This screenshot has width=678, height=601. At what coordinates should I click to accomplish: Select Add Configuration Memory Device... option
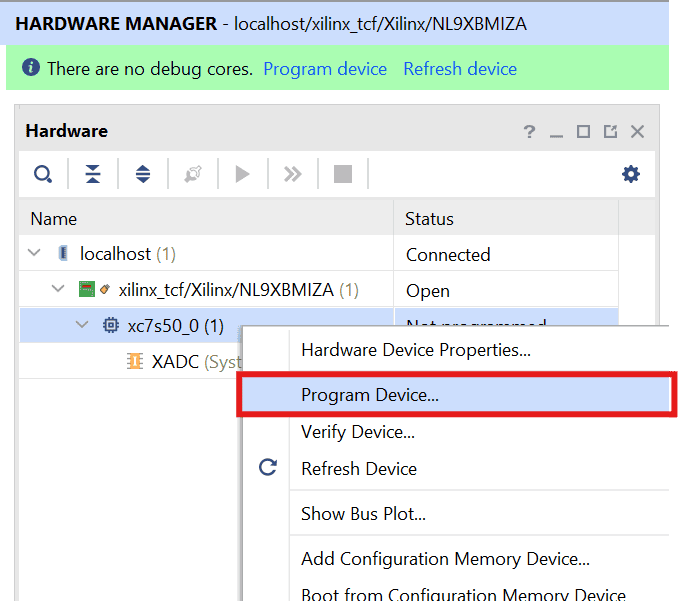point(445,559)
